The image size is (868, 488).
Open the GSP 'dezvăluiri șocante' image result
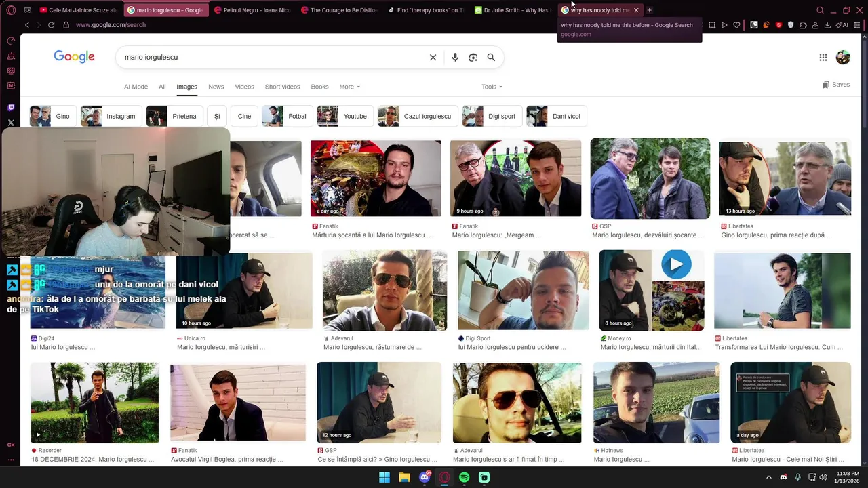click(x=650, y=179)
